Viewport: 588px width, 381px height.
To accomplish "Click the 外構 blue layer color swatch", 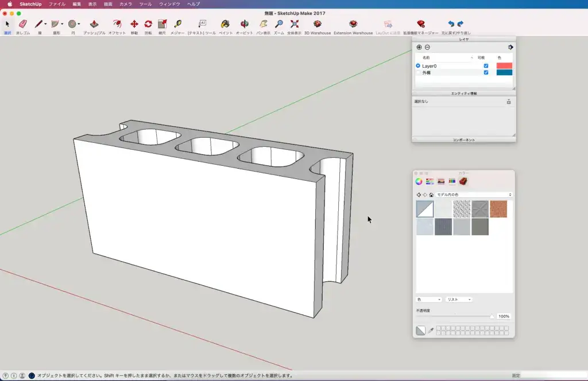I will [x=504, y=73].
